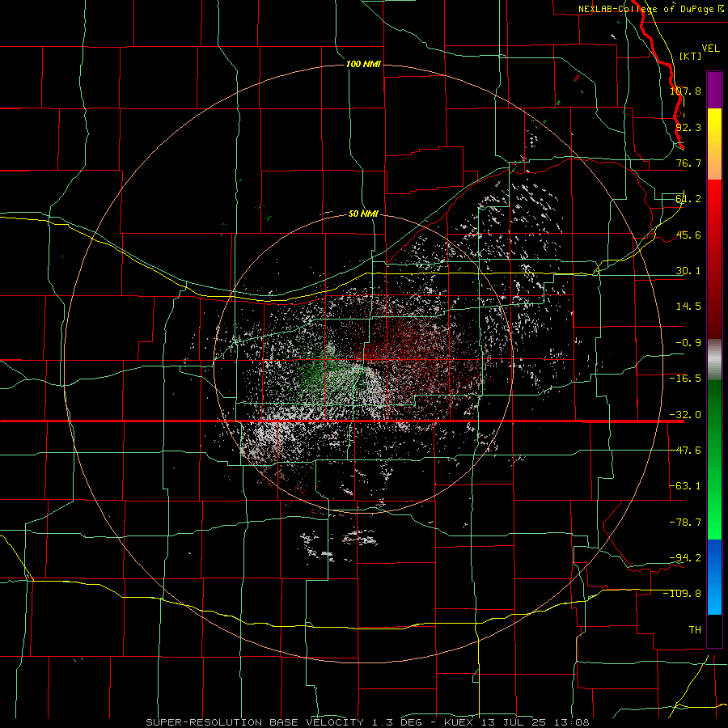Click the -47.6 value on velocity scale
Image resolution: width=728 pixels, height=728 pixels.
[685, 451]
